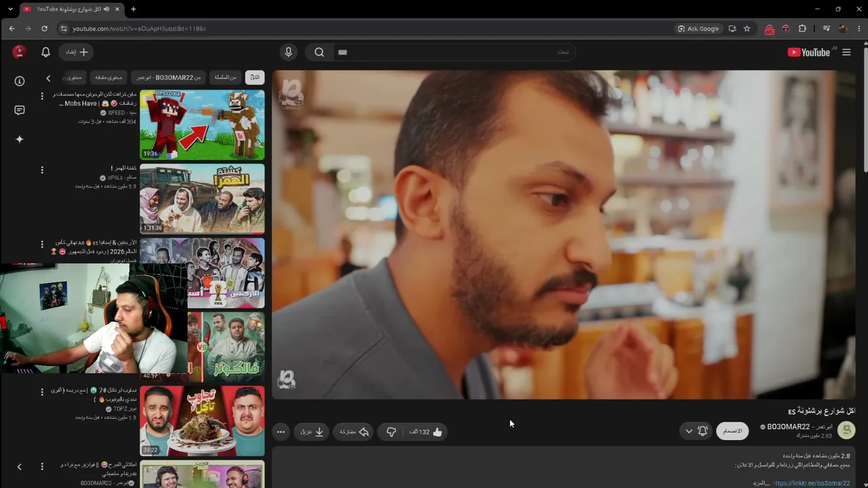
Task: Show more filter chips with the chevron arrow
Action: (48, 78)
